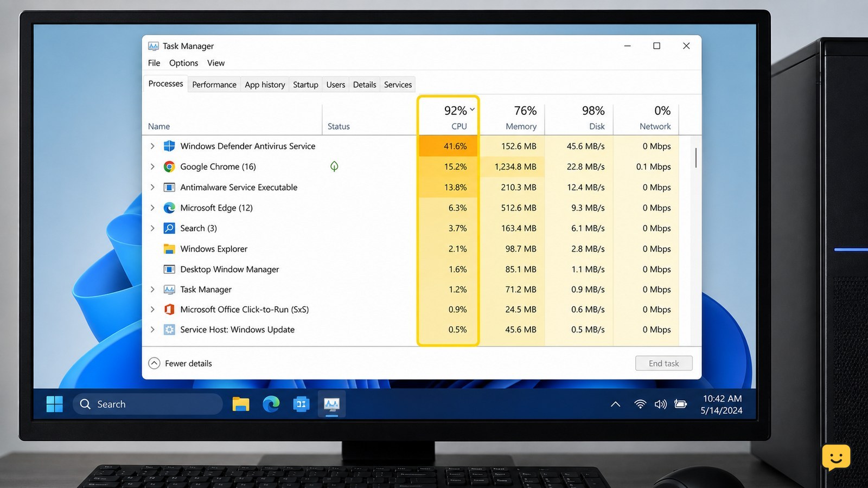Image resolution: width=868 pixels, height=488 pixels.
Task: Open the clock showing 10:42 AM
Action: [722, 404]
